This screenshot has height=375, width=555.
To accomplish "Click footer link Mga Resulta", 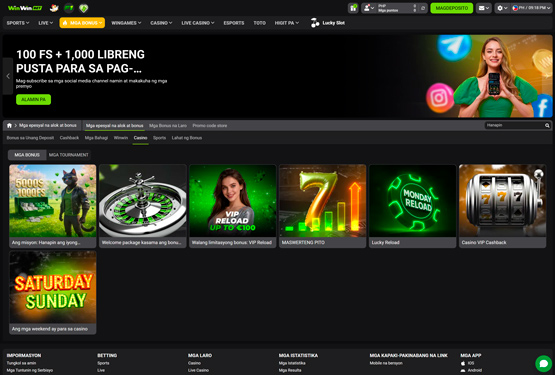I will pyautogui.click(x=290, y=370).
